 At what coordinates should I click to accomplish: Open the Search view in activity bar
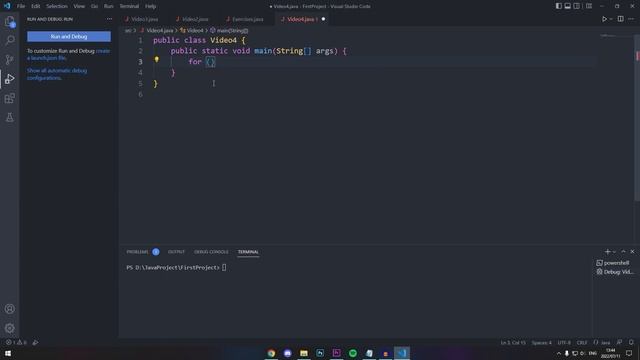[x=9, y=40]
